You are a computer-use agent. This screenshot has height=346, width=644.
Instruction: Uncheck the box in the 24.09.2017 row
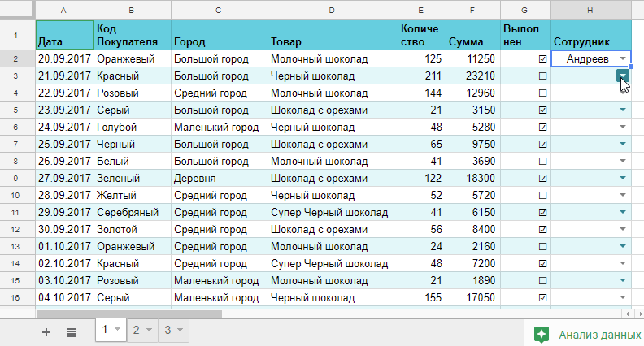[x=542, y=128]
